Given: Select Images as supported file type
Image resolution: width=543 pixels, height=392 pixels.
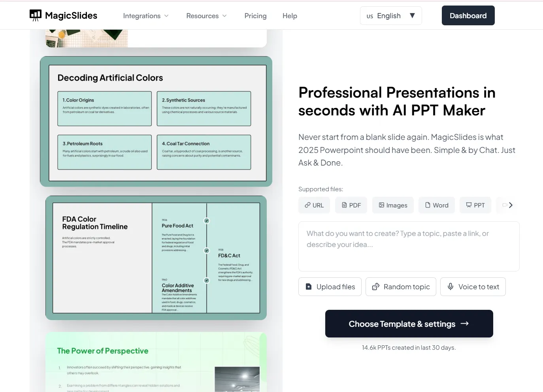Looking at the screenshot, I should (393, 205).
